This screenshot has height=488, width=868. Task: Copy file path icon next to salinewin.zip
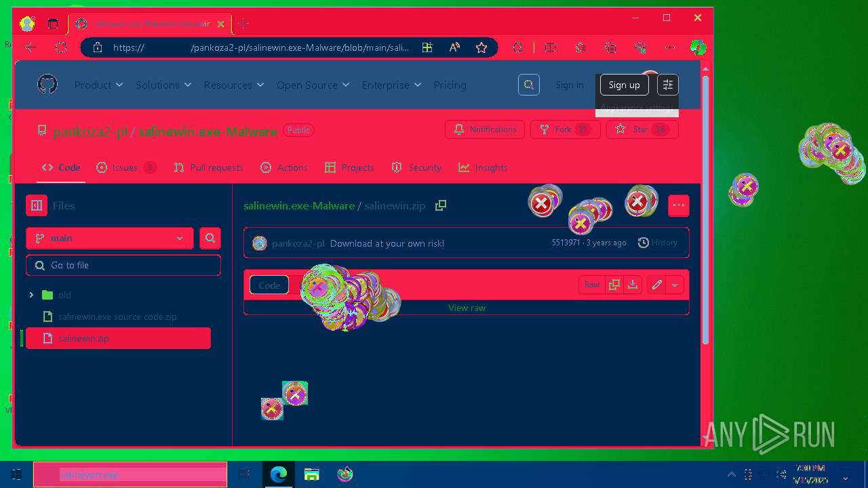pos(441,205)
